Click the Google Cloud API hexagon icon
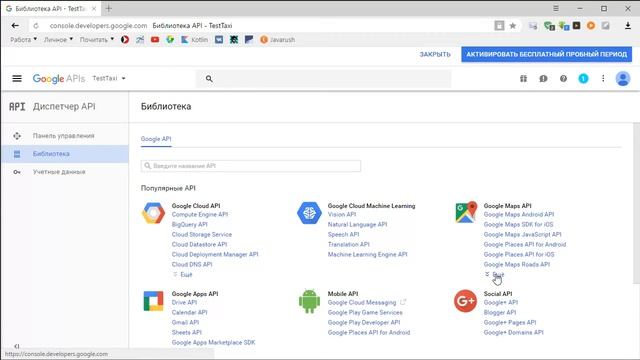Screen dimensions: 640x360 153,213
